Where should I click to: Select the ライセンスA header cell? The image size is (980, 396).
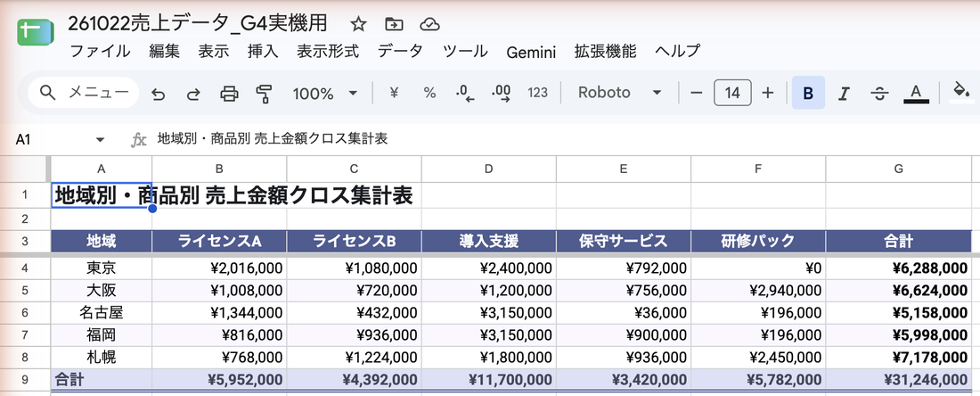[x=219, y=241]
